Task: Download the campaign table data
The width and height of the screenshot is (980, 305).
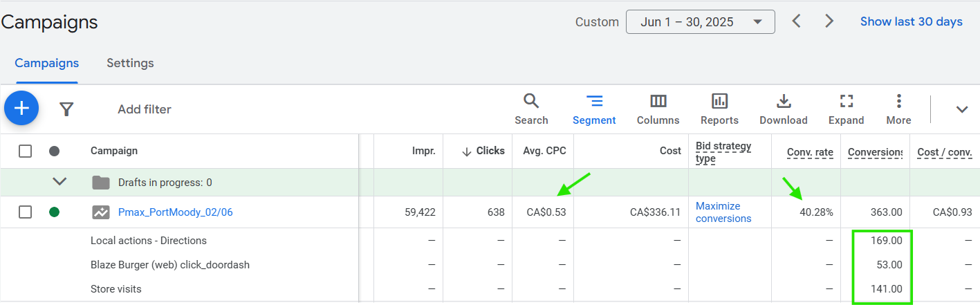Action: point(783,109)
